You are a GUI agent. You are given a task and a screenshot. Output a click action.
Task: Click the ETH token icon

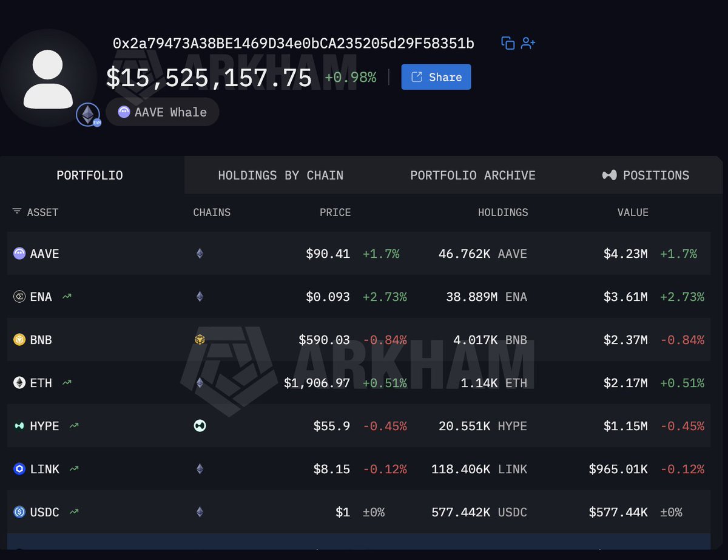click(19, 383)
